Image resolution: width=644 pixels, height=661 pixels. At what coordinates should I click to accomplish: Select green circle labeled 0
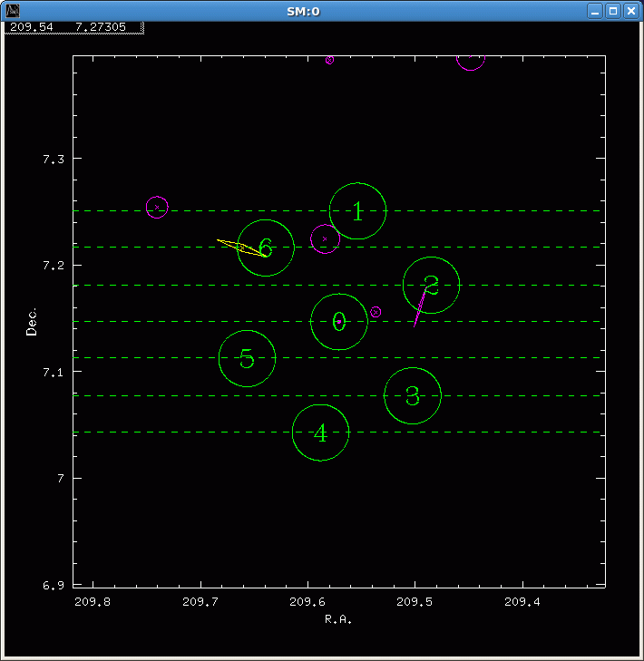tap(339, 322)
